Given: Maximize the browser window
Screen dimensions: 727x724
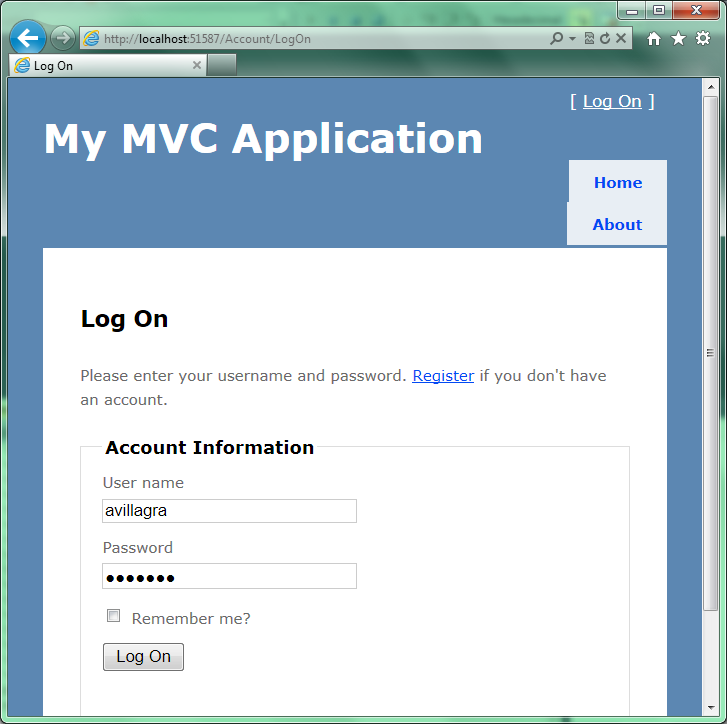Looking at the screenshot, I should tap(659, 10).
